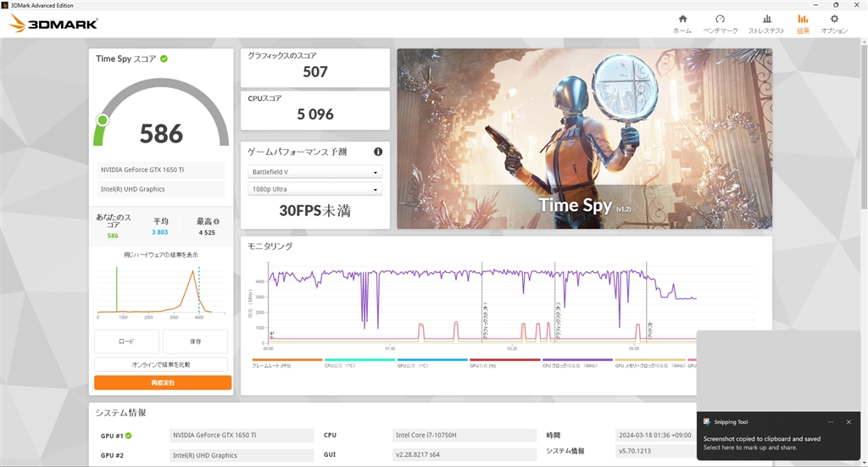Open the ストレステスト (Stress test) tab
The width and height of the screenshot is (868, 467).
pyautogui.click(x=766, y=25)
